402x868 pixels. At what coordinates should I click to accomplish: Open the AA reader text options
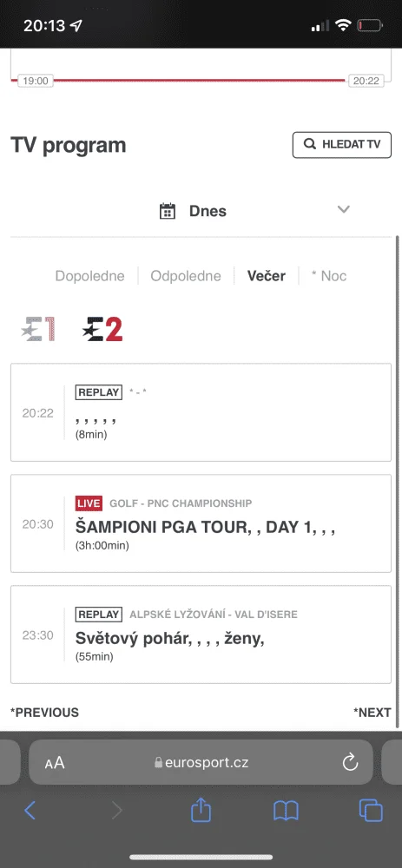pyautogui.click(x=55, y=763)
